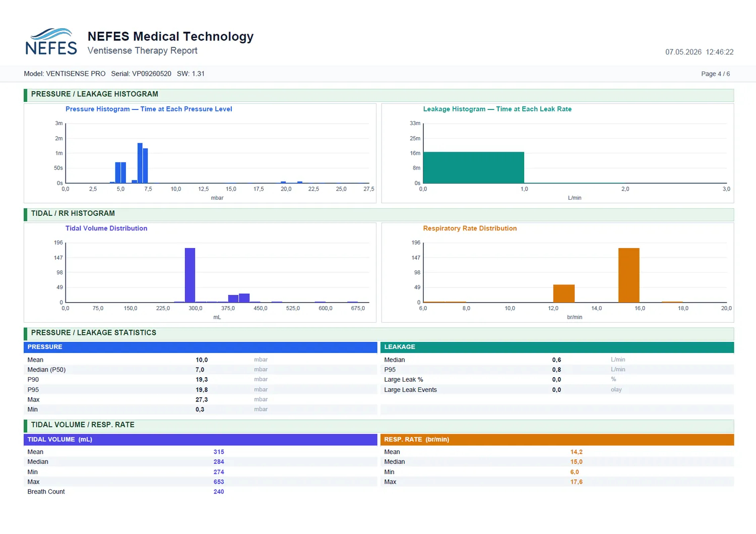Select the tidal volume Median value 284
This screenshot has width=756, height=534.
(x=219, y=462)
